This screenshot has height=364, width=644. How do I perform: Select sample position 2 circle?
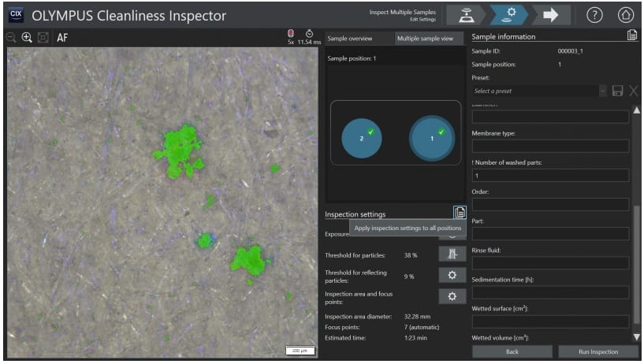pyautogui.click(x=362, y=138)
